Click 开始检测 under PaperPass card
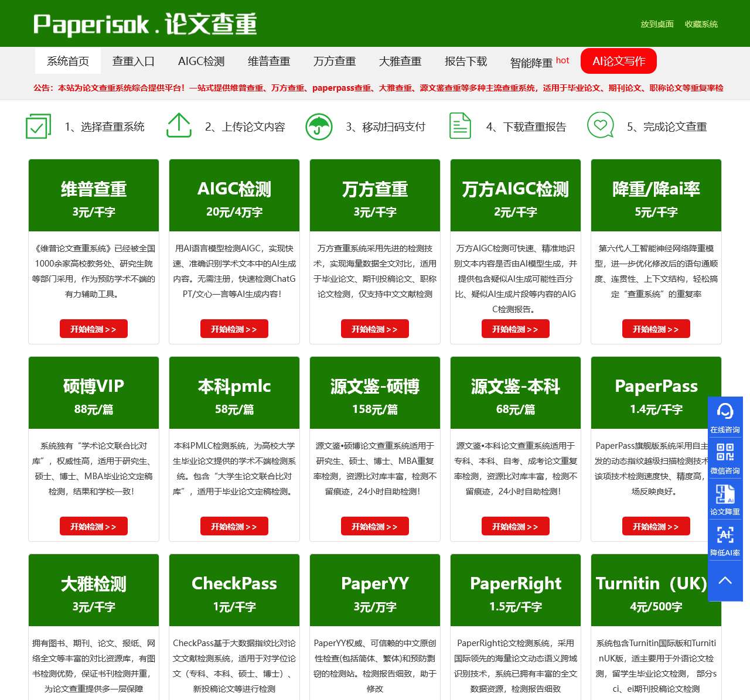This screenshot has height=700, width=750. pyautogui.click(x=656, y=527)
